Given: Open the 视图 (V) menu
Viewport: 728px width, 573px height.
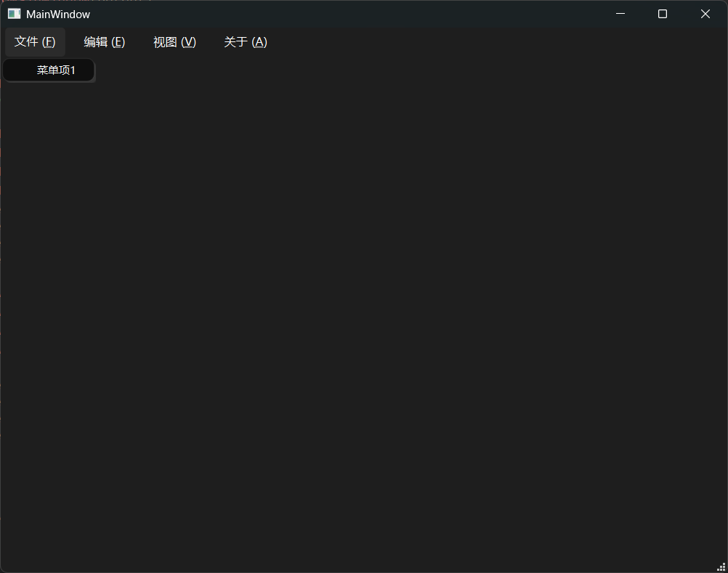Looking at the screenshot, I should [x=174, y=41].
